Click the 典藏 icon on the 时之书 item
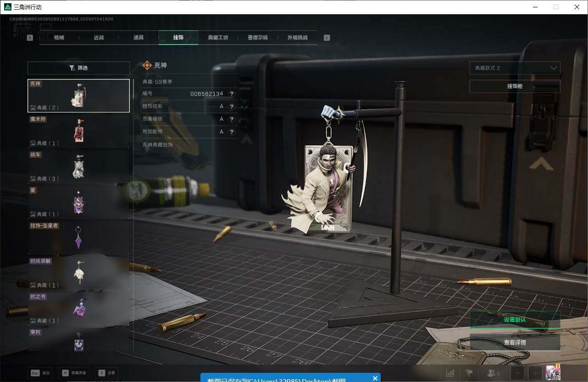This screenshot has height=382, width=588. coord(33,320)
